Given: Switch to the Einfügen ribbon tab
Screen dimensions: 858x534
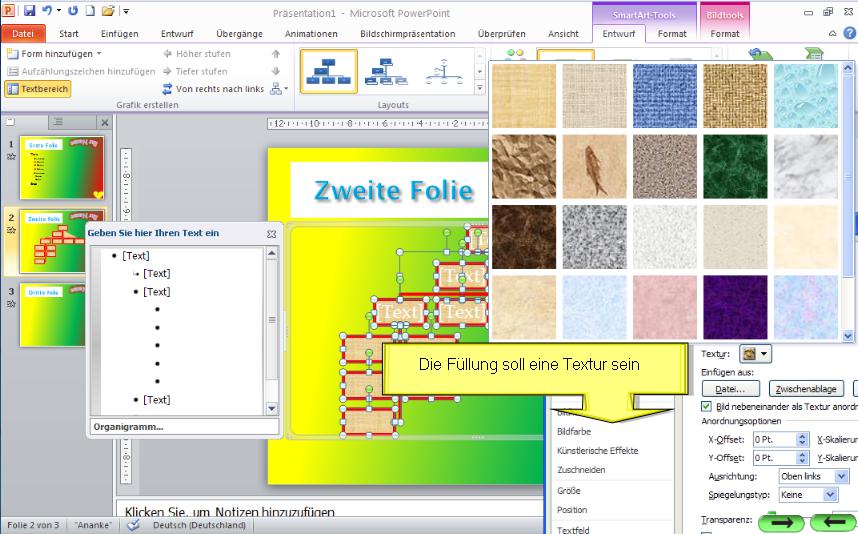Looking at the screenshot, I should pyautogui.click(x=120, y=33).
